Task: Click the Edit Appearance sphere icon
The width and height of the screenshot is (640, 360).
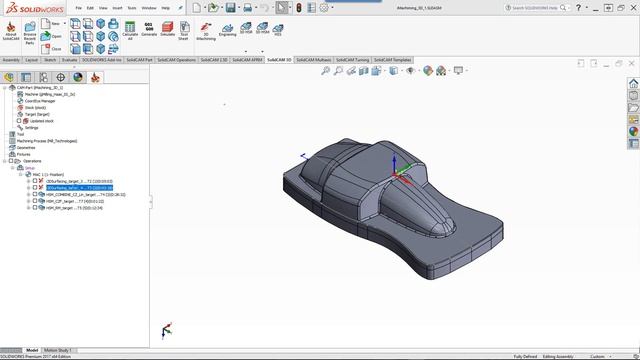Action: pyautogui.click(x=428, y=71)
